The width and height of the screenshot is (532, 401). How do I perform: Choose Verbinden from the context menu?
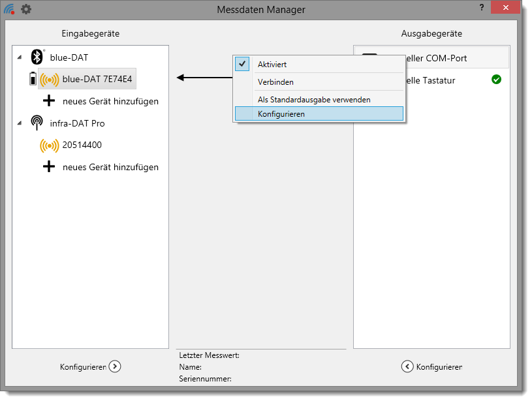pos(275,82)
